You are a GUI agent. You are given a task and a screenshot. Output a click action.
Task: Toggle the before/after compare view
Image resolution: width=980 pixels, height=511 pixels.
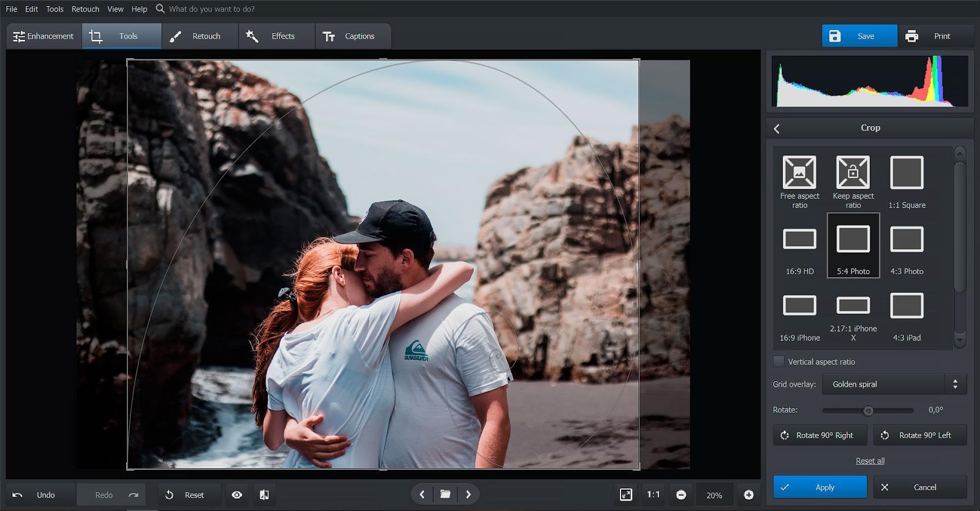[x=264, y=494]
